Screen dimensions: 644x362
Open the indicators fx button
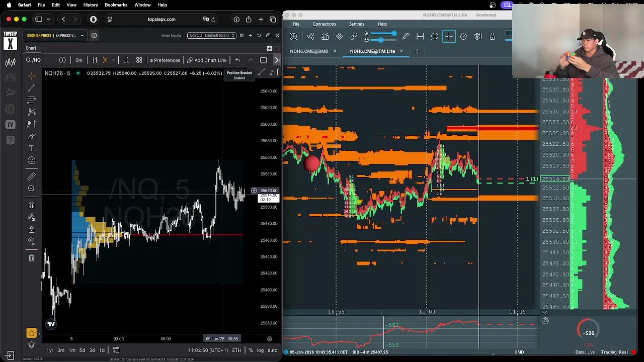[x=126, y=60]
